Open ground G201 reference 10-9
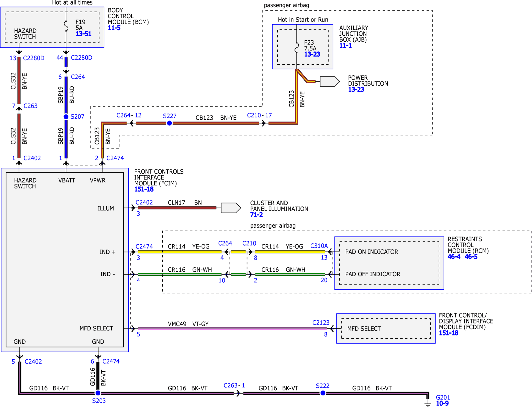The image size is (532, 407). pyautogui.click(x=442, y=403)
